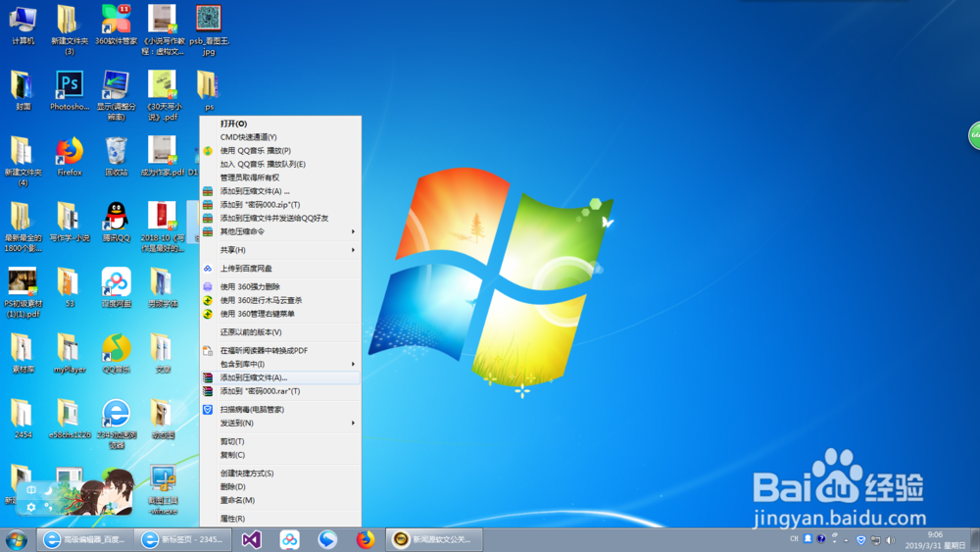Screen dimensions: 980x552
Task: Choose 删除(D) in context menu
Action: [280, 486]
